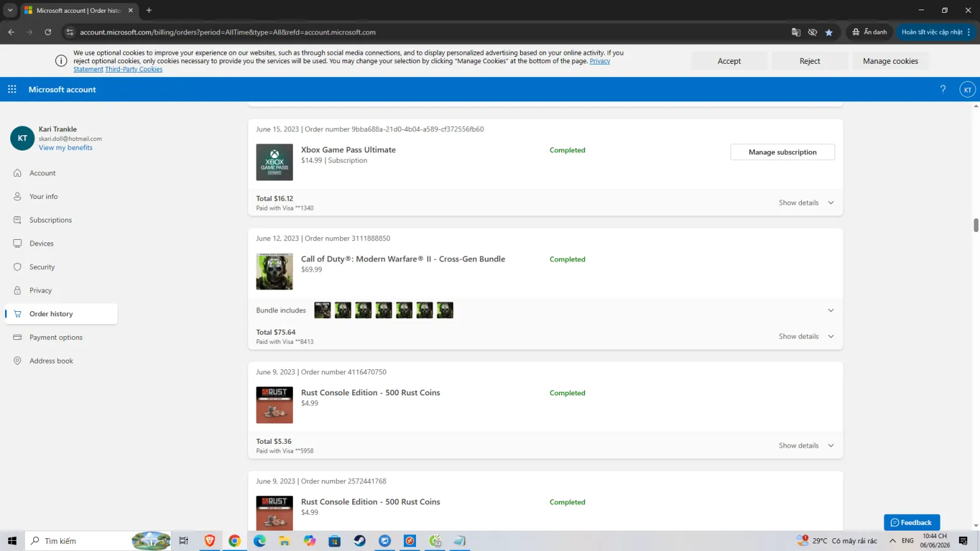Expand Show details for the $16.12 order
The width and height of the screenshot is (980, 551).
[x=806, y=203]
